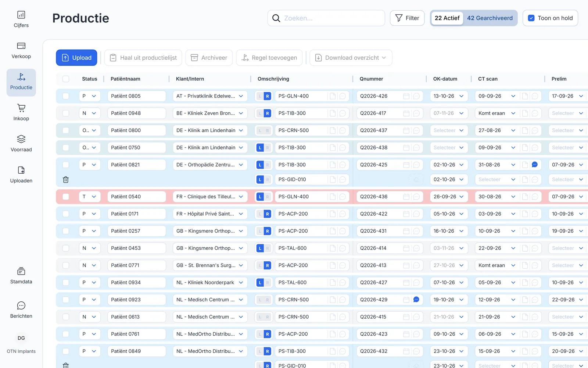Expand customer dropdown for Patiënt 0771
Viewport: 588px width, 368px height.
pos(210,265)
